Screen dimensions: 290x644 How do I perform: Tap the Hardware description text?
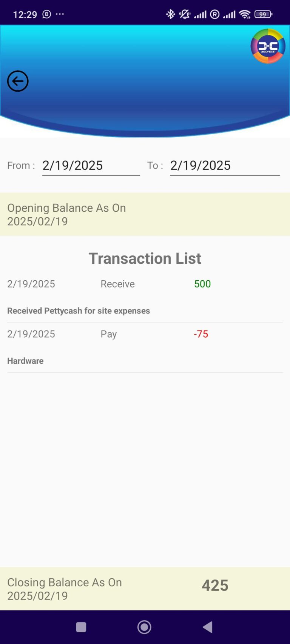(x=25, y=361)
